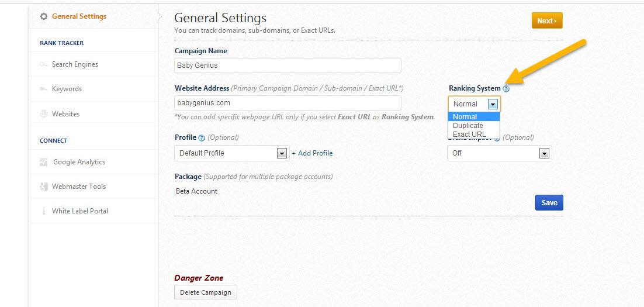644x307 pixels.
Task: Click the White Label Portal icon
Action: (x=43, y=211)
